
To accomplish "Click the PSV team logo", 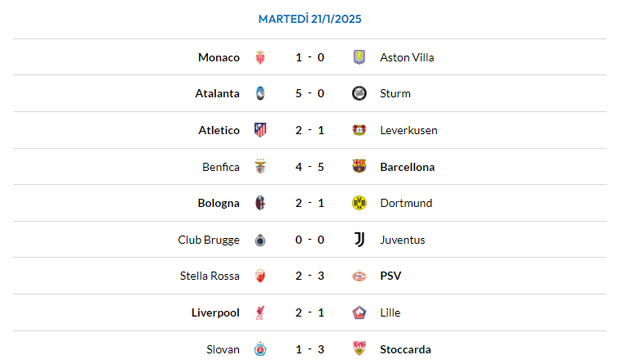I will click(359, 276).
